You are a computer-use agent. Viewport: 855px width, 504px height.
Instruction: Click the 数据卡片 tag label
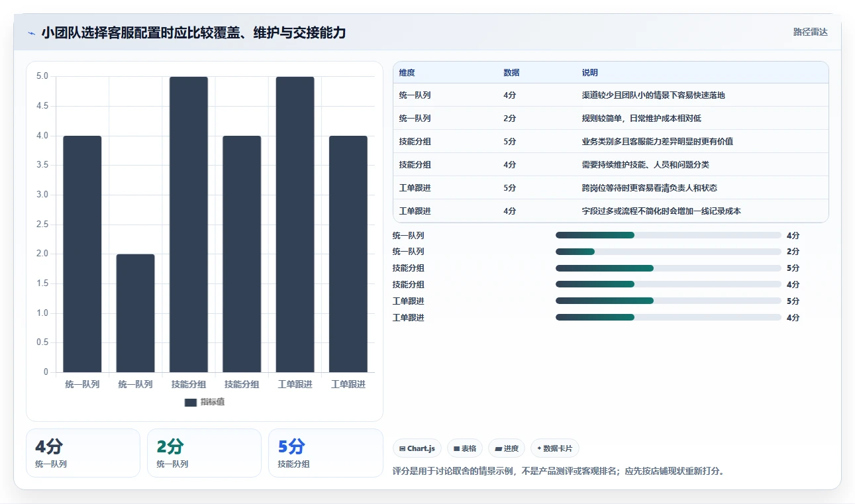[558, 449]
